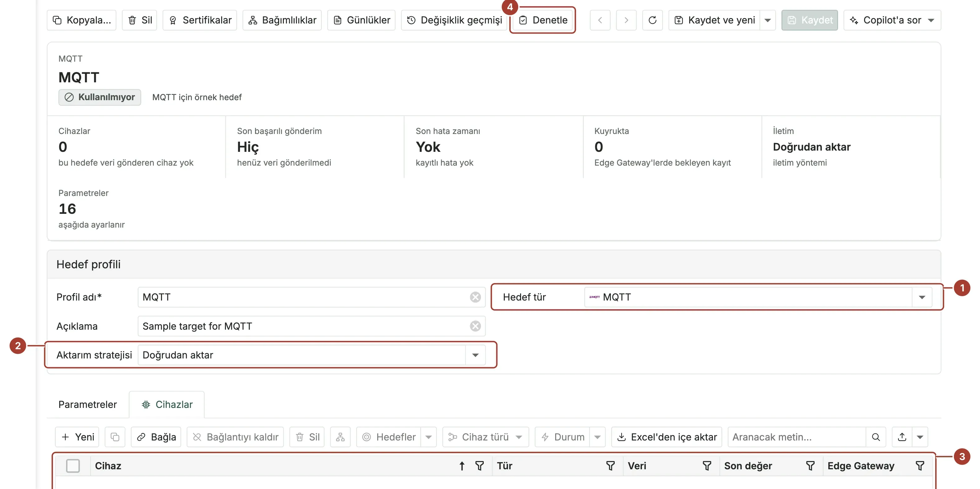Select the Cihazlar tab
The image size is (980, 489).
coord(167,404)
